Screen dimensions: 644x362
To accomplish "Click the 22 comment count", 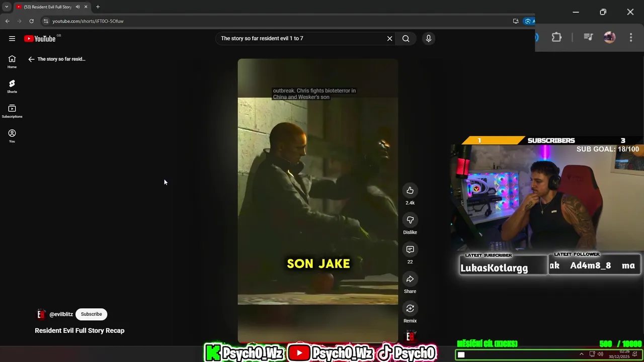I will 410,262.
